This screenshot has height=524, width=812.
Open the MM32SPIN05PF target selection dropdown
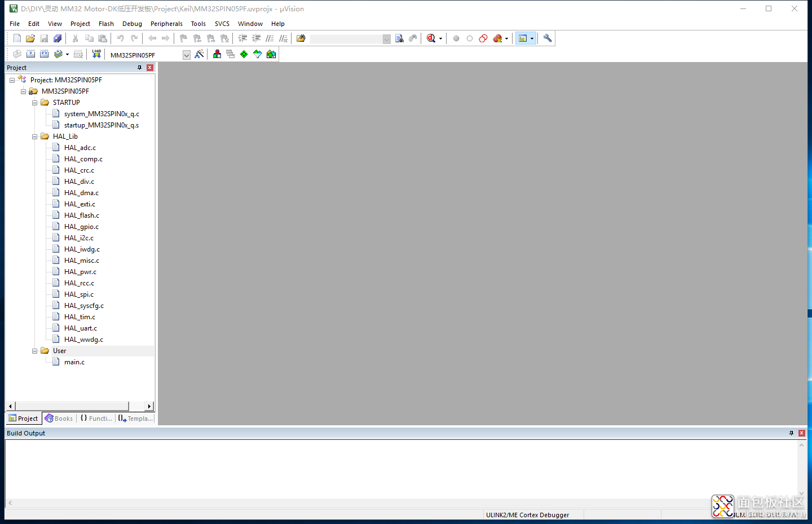186,55
